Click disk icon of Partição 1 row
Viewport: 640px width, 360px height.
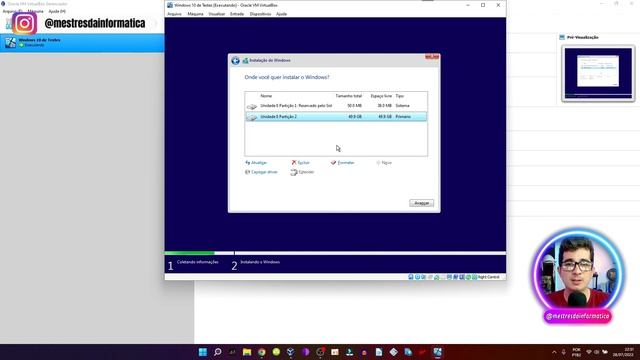pos(252,107)
